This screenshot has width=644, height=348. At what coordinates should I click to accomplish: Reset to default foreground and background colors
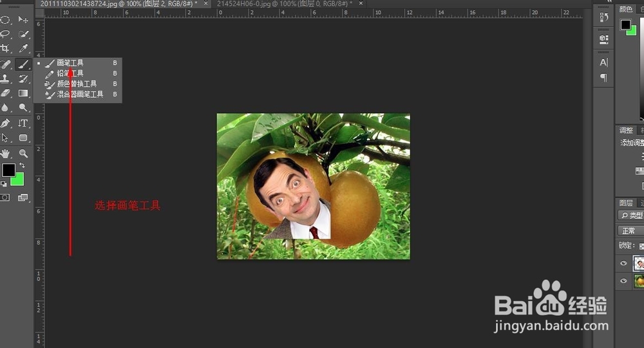pyautogui.click(x=4, y=184)
